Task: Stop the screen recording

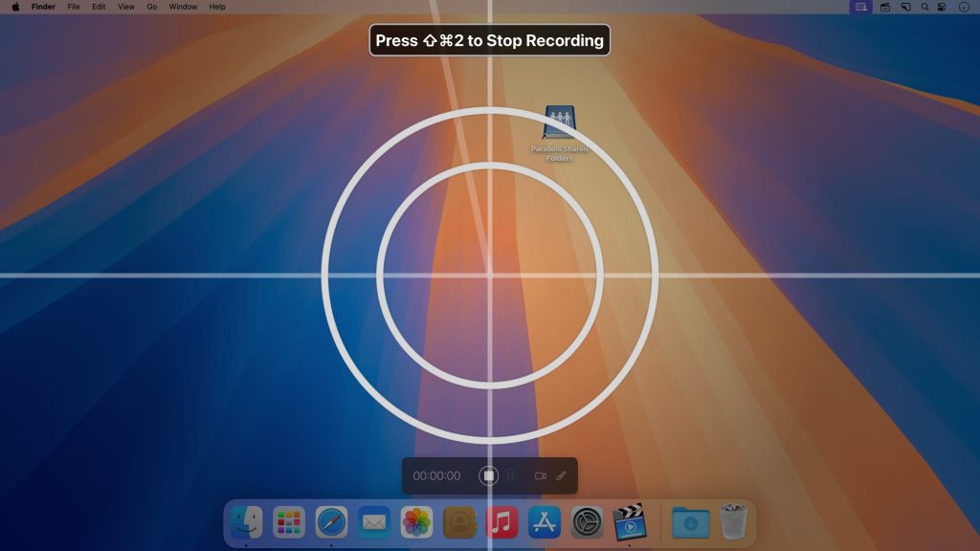Action: (x=488, y=475)
